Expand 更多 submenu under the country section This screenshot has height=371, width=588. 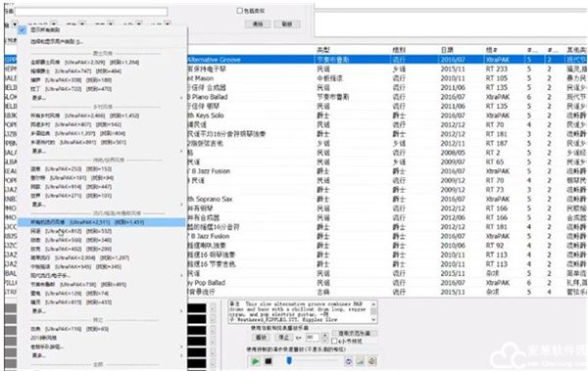tap(102, 151)
